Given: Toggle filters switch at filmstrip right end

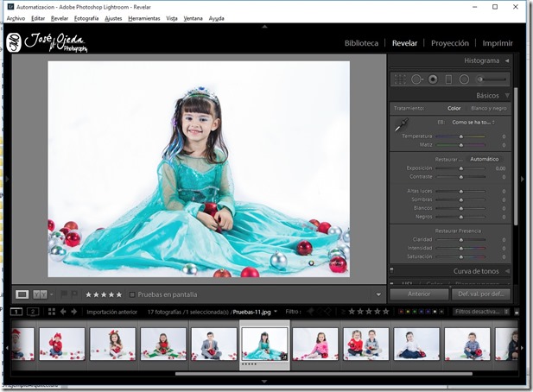Looking at the screenshot, I should (517, 312).
